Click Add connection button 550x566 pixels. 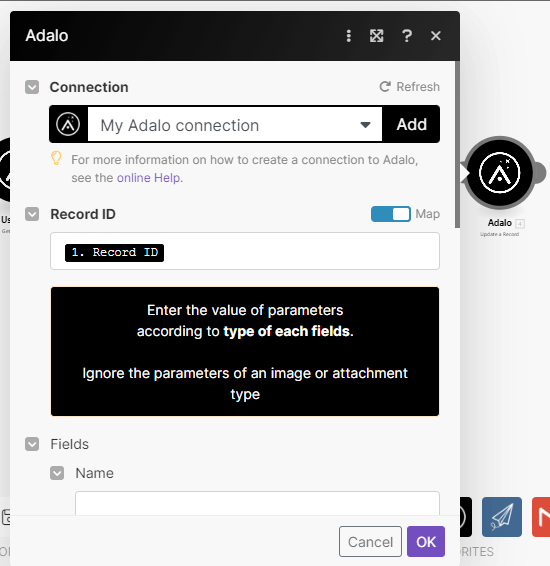[x=411, y=125]
